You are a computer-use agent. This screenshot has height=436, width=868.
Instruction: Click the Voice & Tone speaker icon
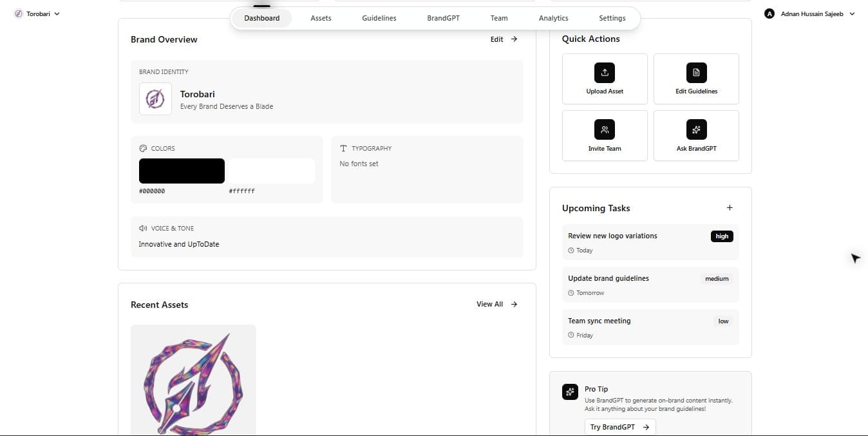coord(142,227)
